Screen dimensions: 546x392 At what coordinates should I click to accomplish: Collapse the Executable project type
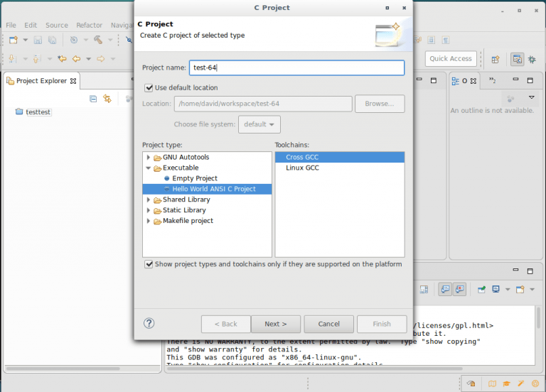149,168
